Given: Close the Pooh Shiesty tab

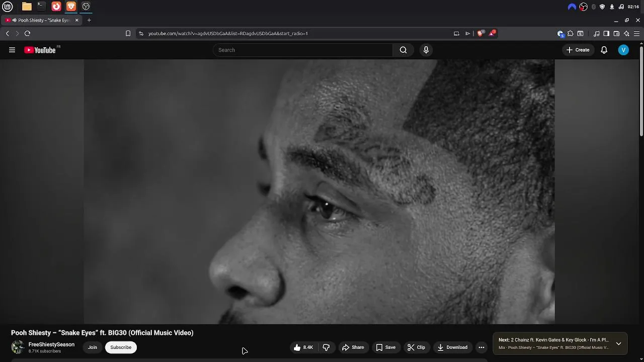Looking at the screenshot, I should [76, 20].
